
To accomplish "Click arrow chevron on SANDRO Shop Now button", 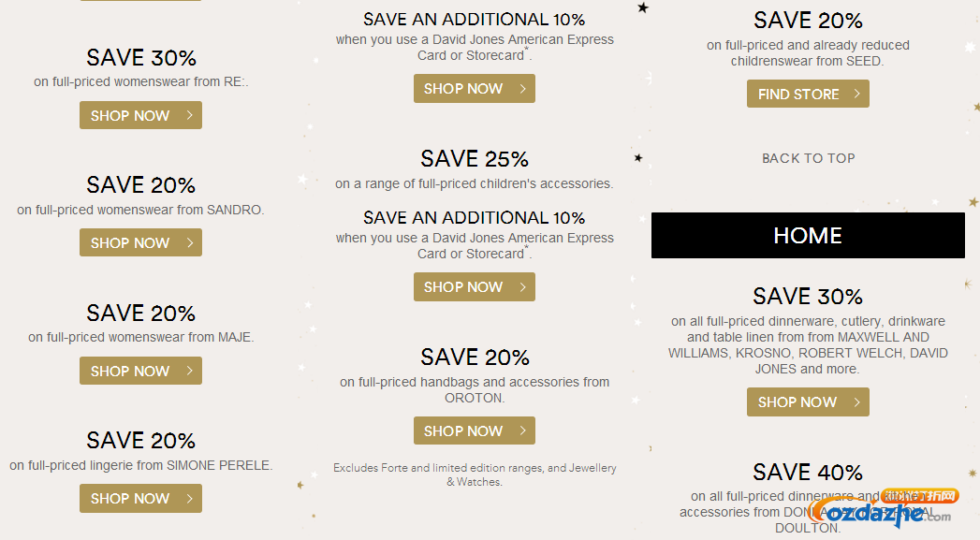I will (189, 242).
